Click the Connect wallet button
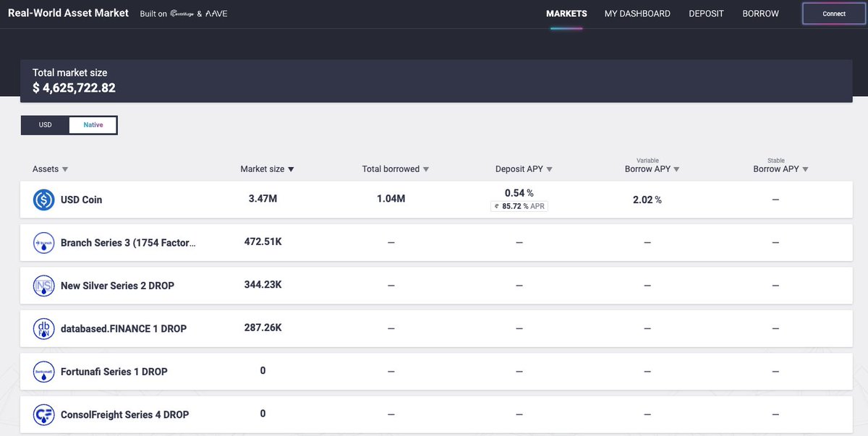 [834, 14]
